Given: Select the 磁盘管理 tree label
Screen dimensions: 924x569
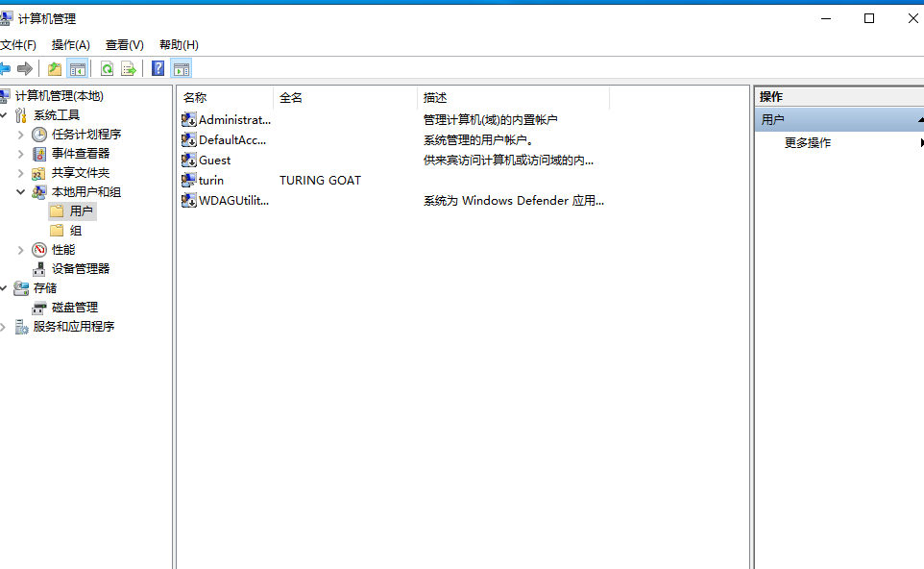Looking at the screenshot, I should (75, 308).
